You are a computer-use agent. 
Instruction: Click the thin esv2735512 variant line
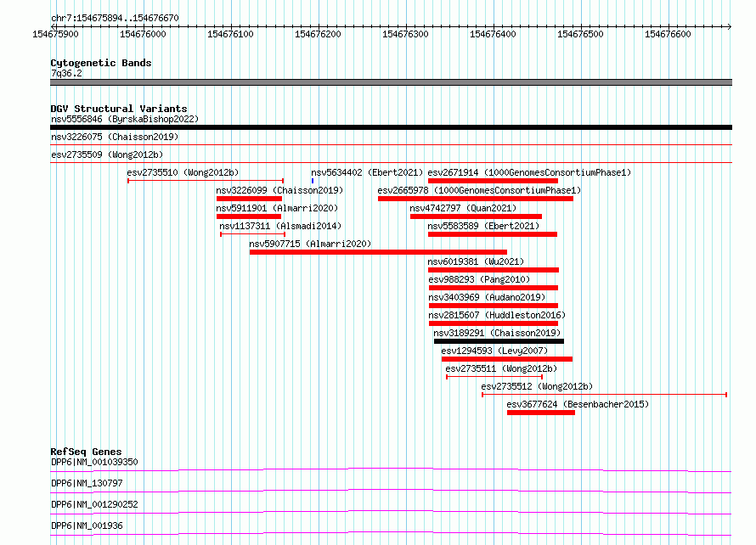click(x=605, y=395)
